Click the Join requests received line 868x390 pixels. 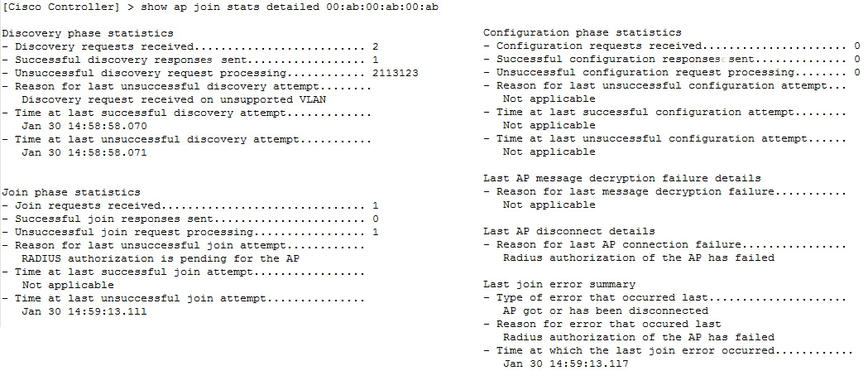[190, 205]
